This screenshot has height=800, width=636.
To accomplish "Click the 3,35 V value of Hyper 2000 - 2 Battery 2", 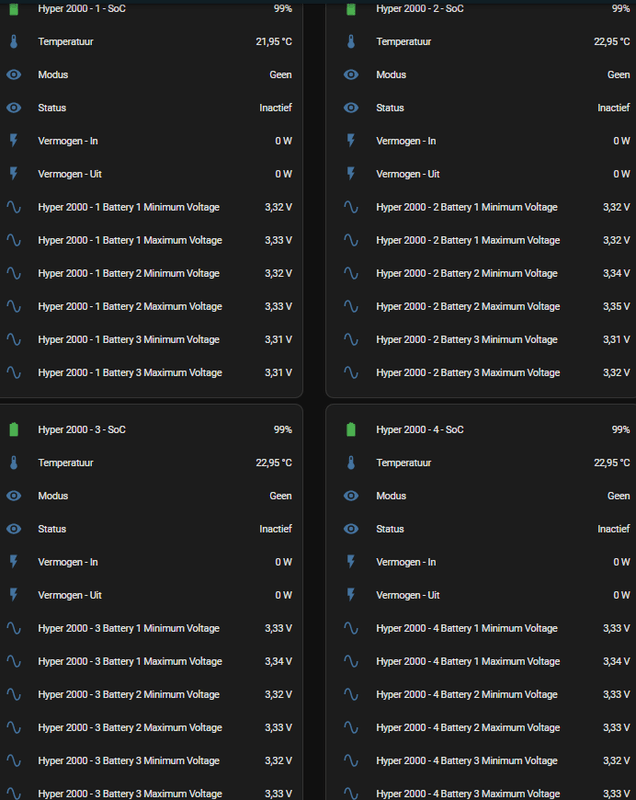I will 616,306.
